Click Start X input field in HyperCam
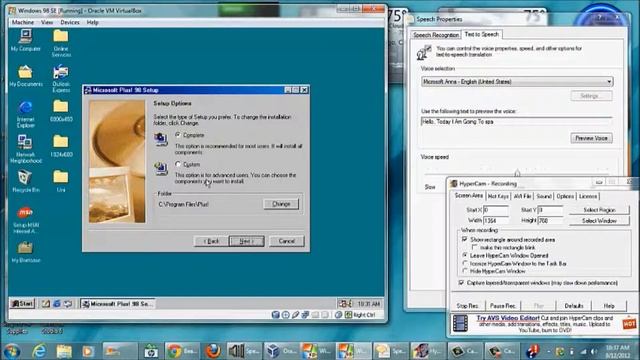 (496, 210)
